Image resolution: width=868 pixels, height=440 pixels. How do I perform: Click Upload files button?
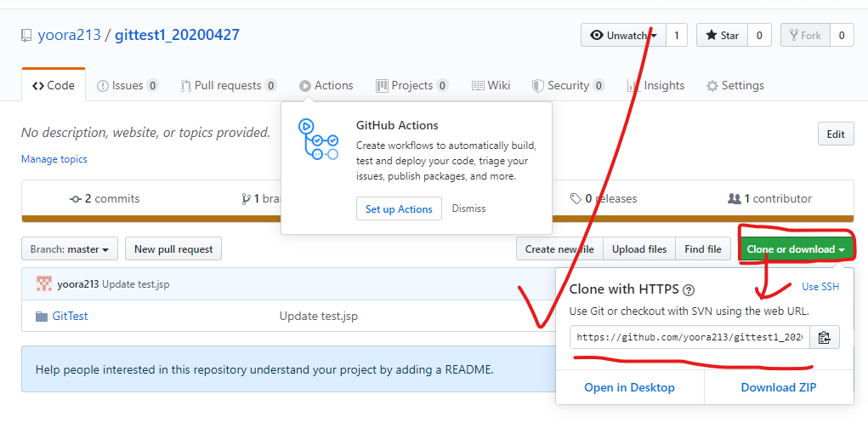pyautogui.click(x=639, y=249)
